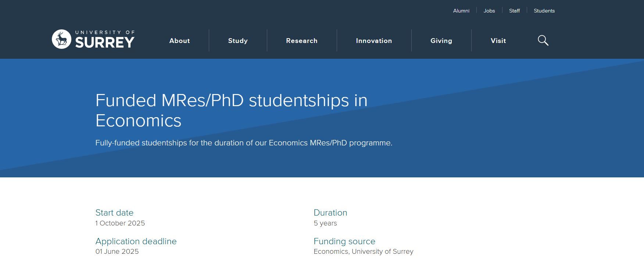This screenshot has width=644, height=260.
Task: Click the University of Surrey stag logo
Action: 61,39
